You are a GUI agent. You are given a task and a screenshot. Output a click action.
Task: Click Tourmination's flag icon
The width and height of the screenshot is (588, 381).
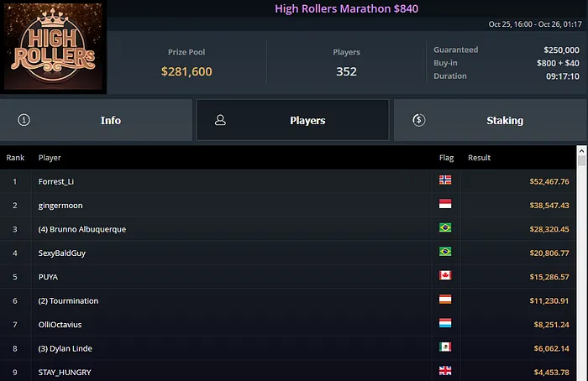[x=445, y=300]
